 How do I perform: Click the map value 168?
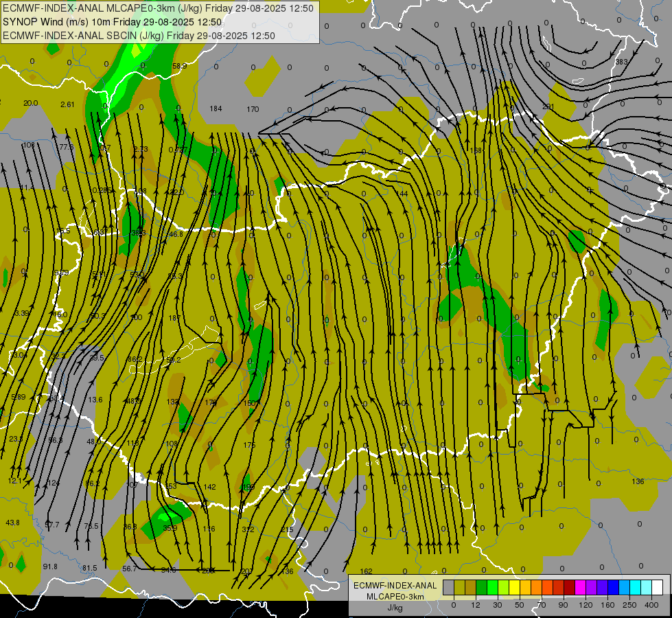(476, 150)
